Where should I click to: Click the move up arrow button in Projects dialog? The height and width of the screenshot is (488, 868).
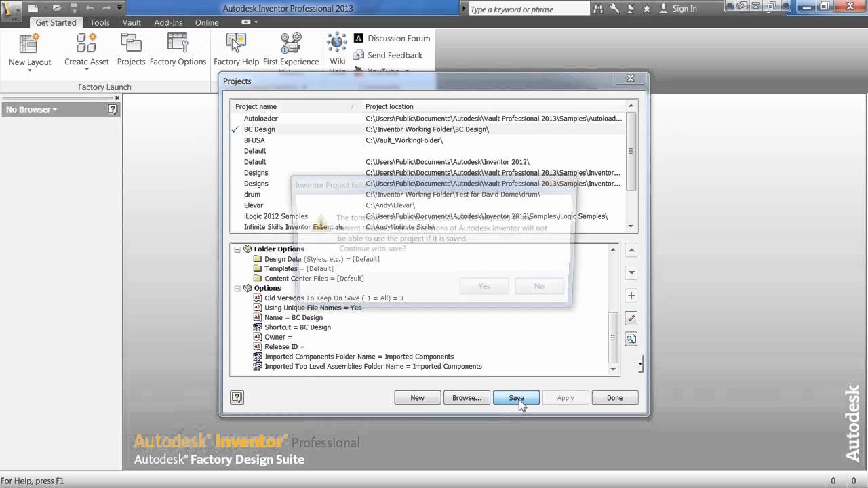(631, 250)
